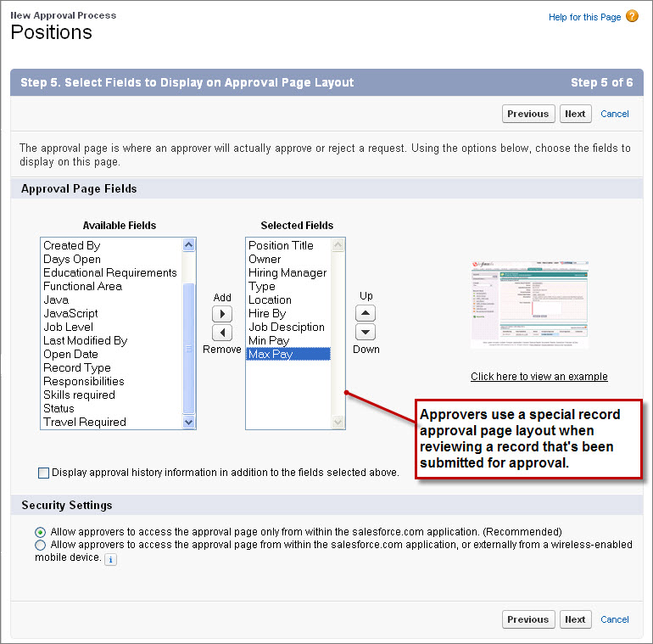Image resolution: width=653 pixels, height=644 pixels.
Task: Click the example approval page thumbnail
Action: [529, 305]
